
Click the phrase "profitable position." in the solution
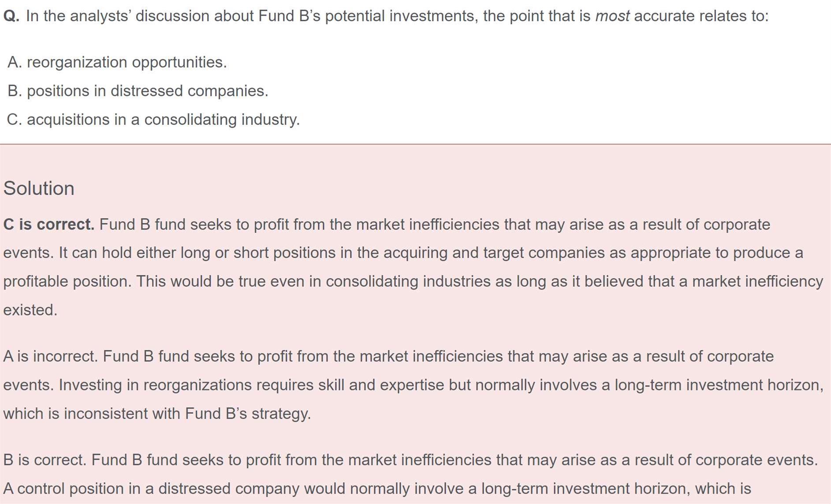pos(67,282)
